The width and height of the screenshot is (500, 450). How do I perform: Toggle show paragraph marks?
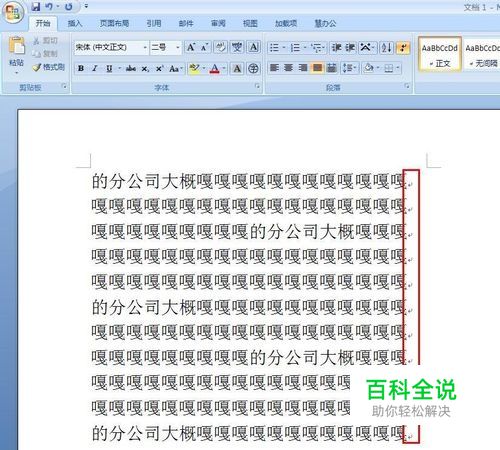click(403, 48)
